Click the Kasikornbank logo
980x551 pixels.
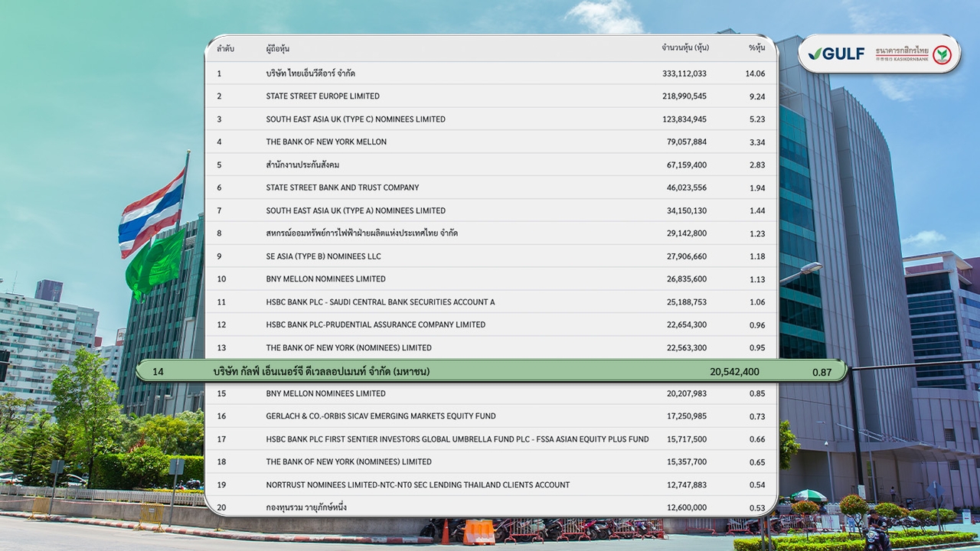[913, 54]
